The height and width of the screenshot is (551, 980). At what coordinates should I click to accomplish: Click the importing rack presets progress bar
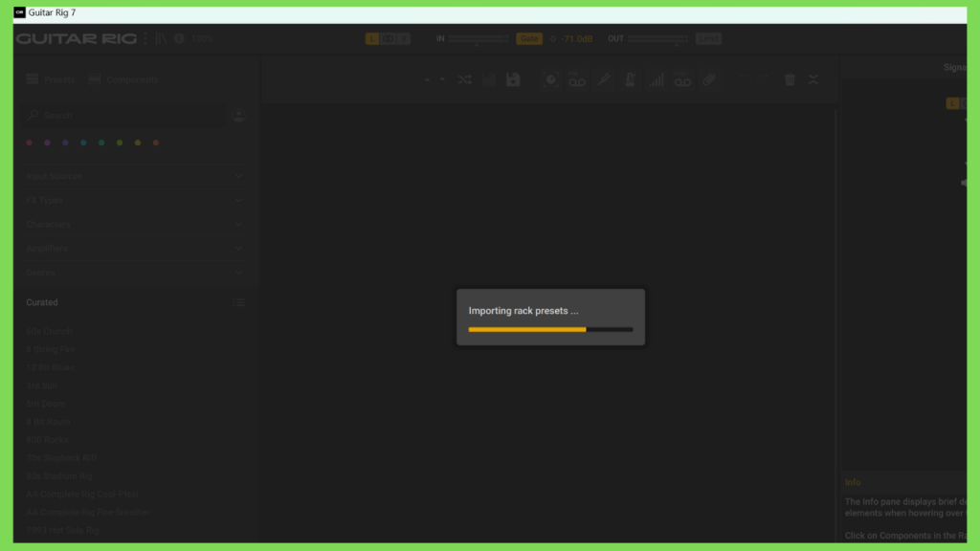(550, 329)
